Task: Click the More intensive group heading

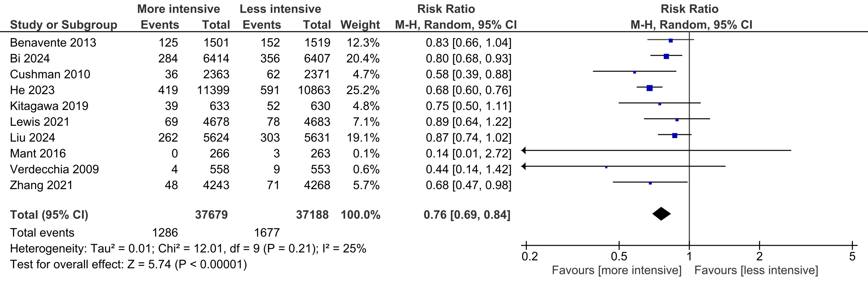Action: (178, 9)
